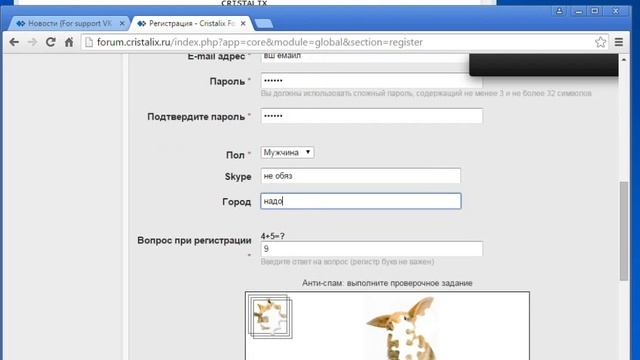Open the browser home page icon

[69, 42]
